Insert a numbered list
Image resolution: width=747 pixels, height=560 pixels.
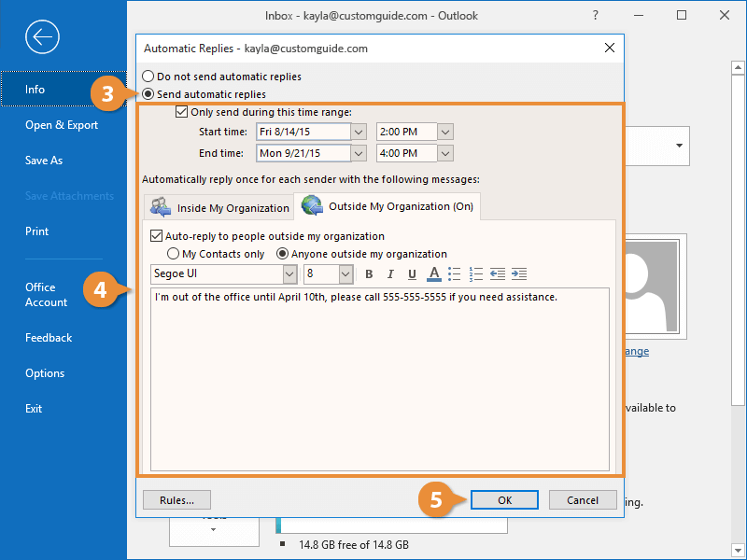click(476, 274)
